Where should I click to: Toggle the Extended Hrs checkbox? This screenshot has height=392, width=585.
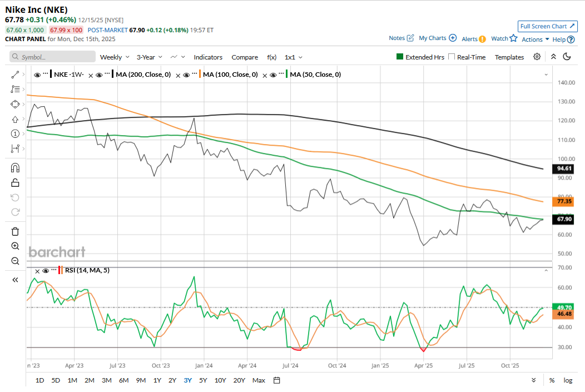pos(399,57)
